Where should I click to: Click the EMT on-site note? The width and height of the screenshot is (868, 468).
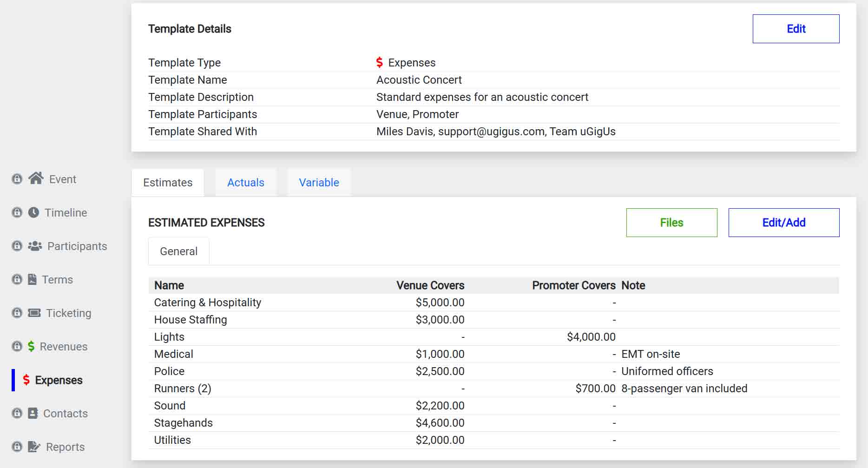(x=651, y=354)
